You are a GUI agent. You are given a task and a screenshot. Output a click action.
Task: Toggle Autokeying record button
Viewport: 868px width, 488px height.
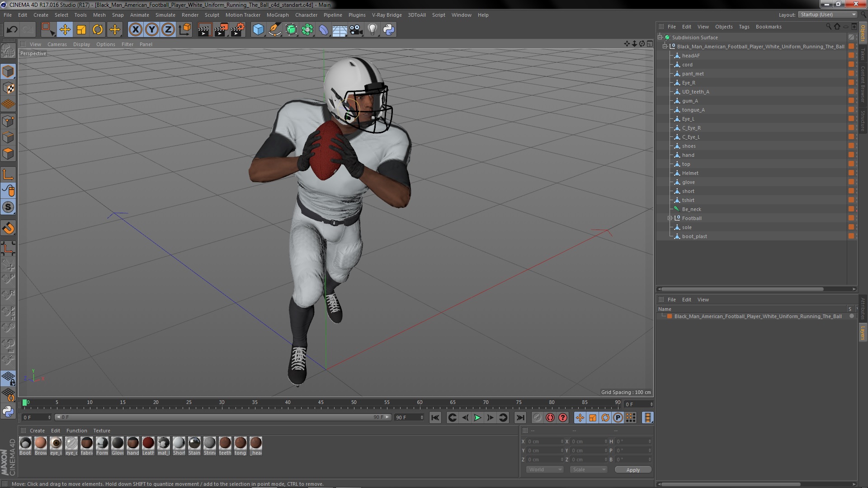point(550,418)
